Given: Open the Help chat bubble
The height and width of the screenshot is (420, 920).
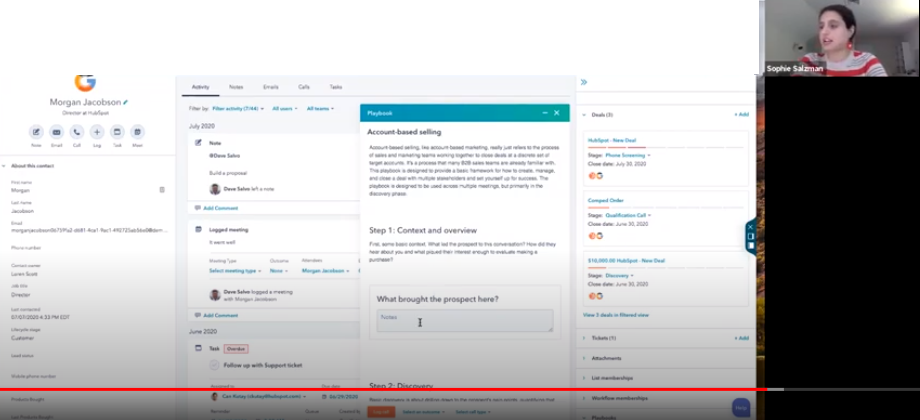Looking at the screenshot, I should tap(741, 407).
